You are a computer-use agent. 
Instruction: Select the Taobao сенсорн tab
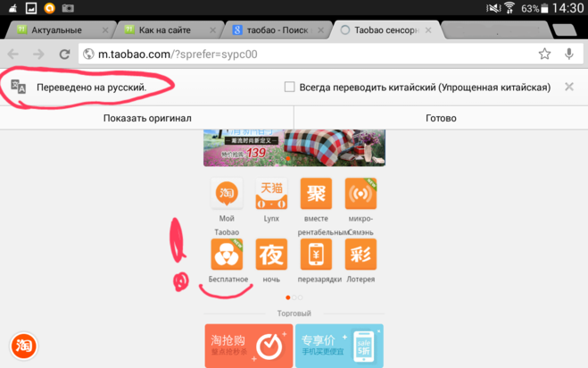(x=386, y=30)
